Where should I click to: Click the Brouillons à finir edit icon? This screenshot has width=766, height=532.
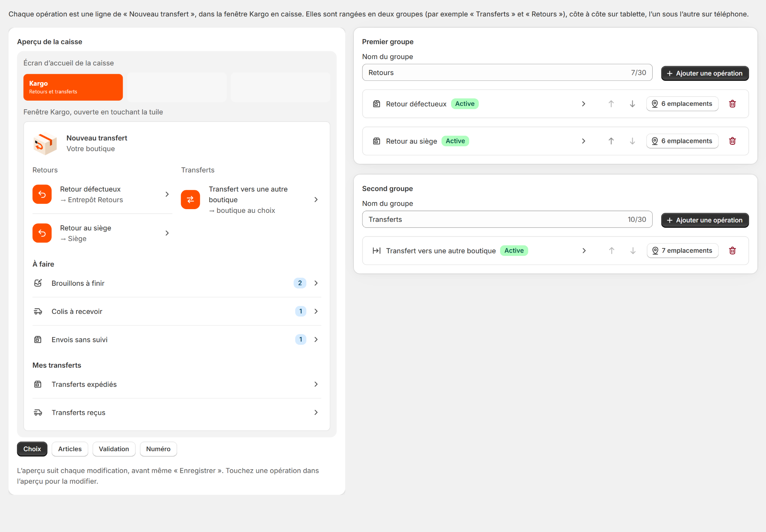[38, 283]
